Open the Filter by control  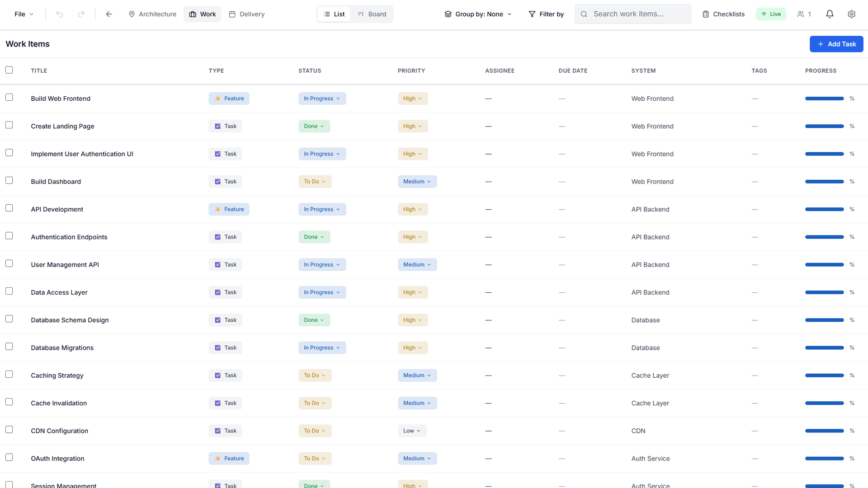pos(546,14)
